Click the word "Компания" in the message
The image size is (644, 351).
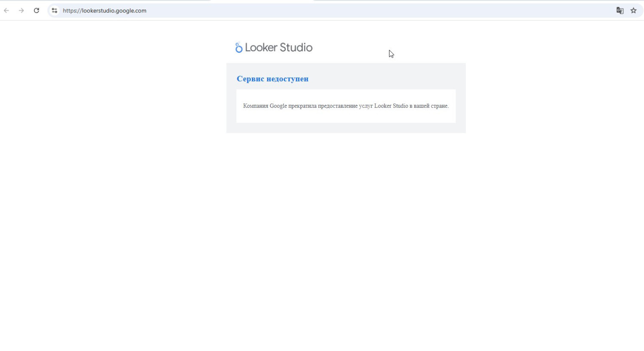(255, 106)
